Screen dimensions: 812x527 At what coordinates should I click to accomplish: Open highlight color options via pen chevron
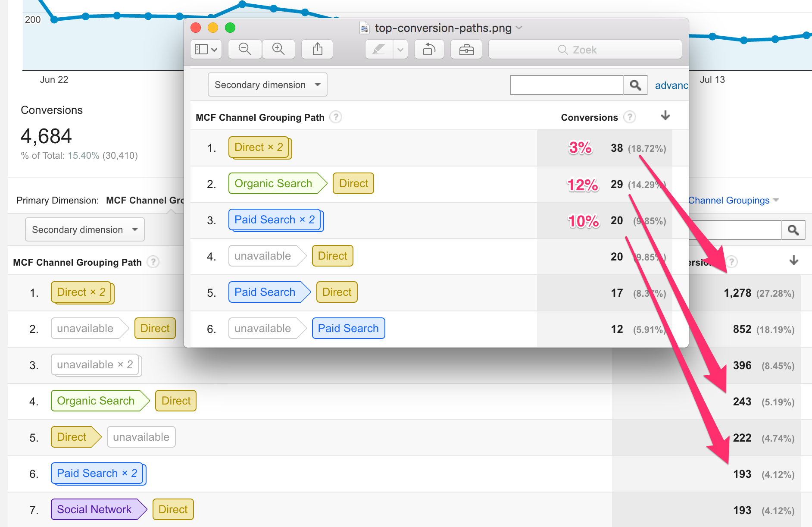click(x=400, y=49)
